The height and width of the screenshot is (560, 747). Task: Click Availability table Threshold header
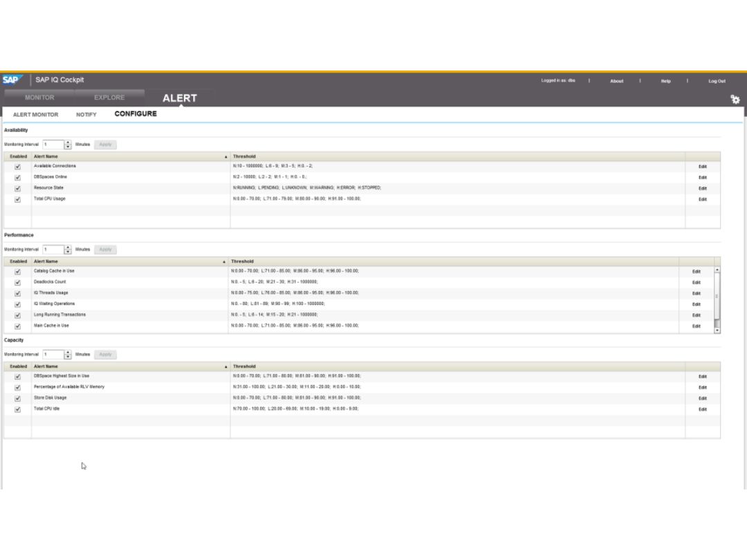(457, 157)
